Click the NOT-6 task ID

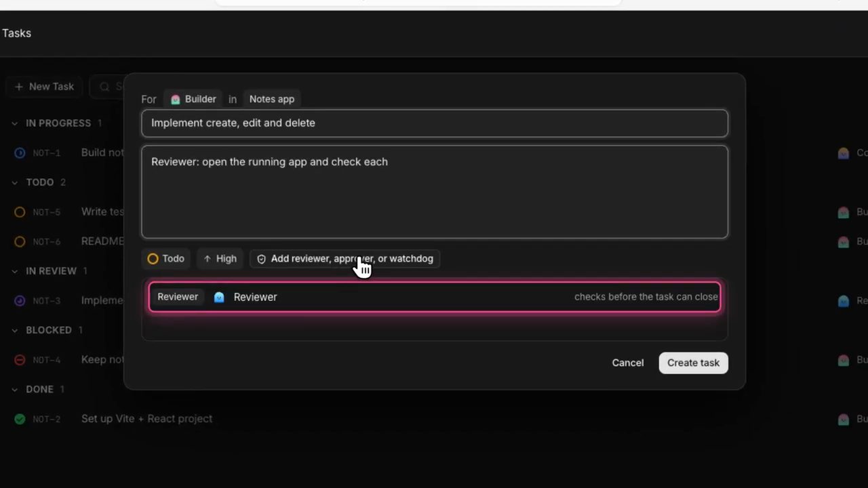point(47,242)
